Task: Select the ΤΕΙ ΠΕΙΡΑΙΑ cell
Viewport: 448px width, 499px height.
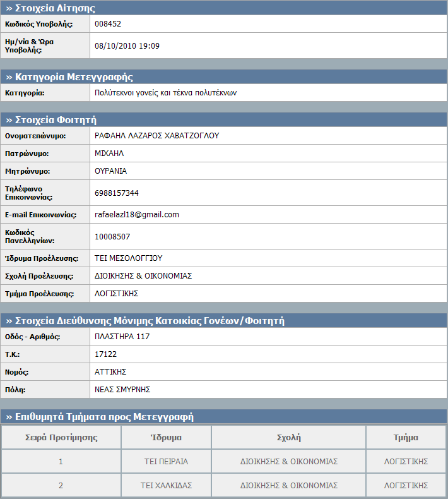Action: pyautogui.click(x=167, y=461)
